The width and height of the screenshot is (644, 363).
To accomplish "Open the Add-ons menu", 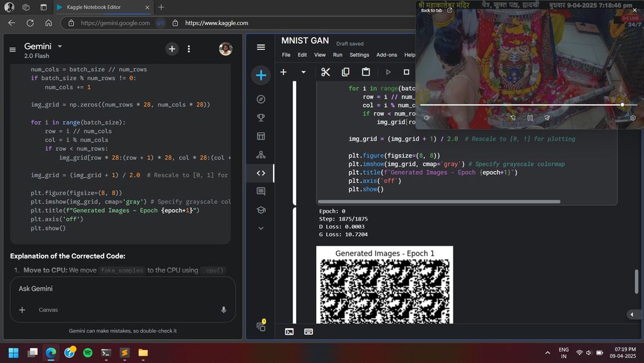I will coord(386,55).
